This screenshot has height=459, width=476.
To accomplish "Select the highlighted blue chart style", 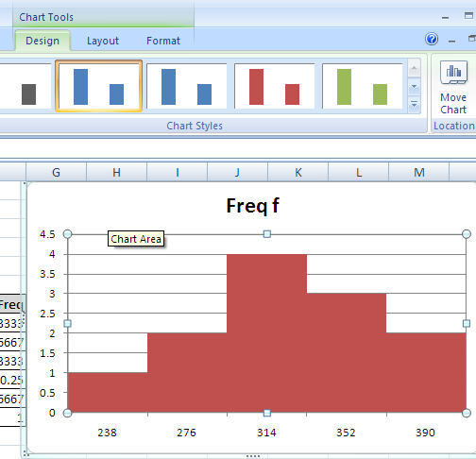I will click(99, 86).
